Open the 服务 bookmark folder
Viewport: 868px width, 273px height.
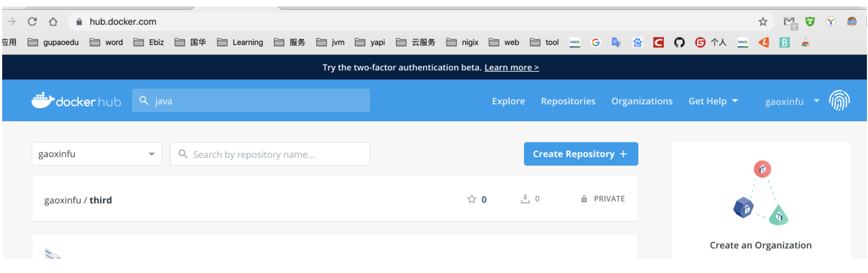[290, 42]
